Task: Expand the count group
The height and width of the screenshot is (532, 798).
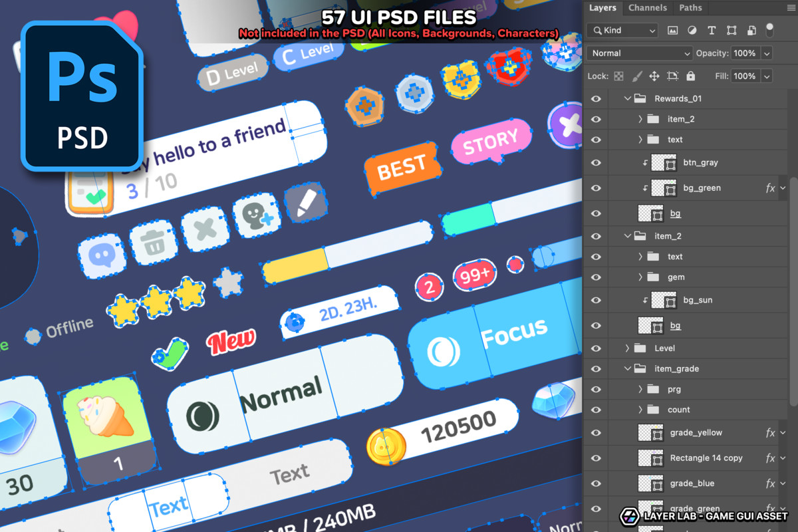Action: coord(640,410)
